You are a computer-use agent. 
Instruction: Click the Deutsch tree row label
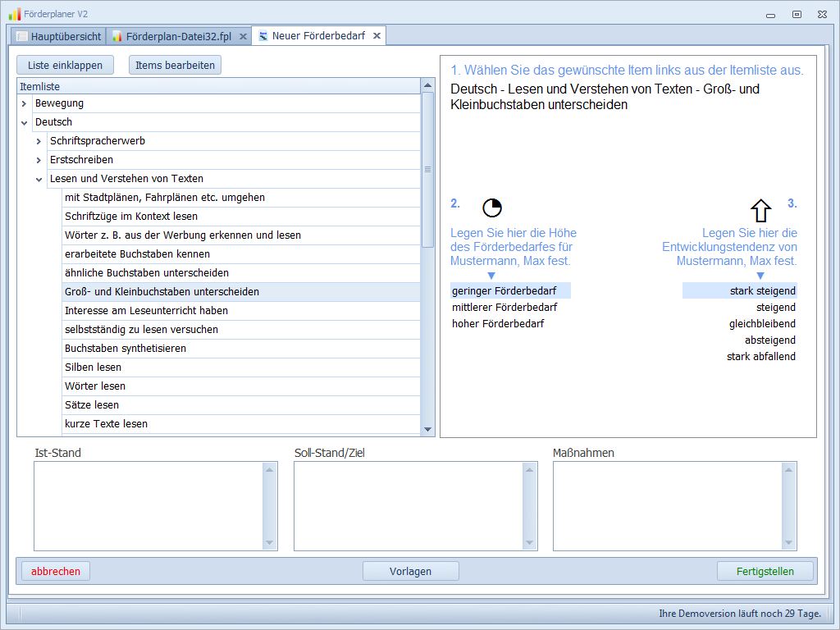[x=53, y=122]
